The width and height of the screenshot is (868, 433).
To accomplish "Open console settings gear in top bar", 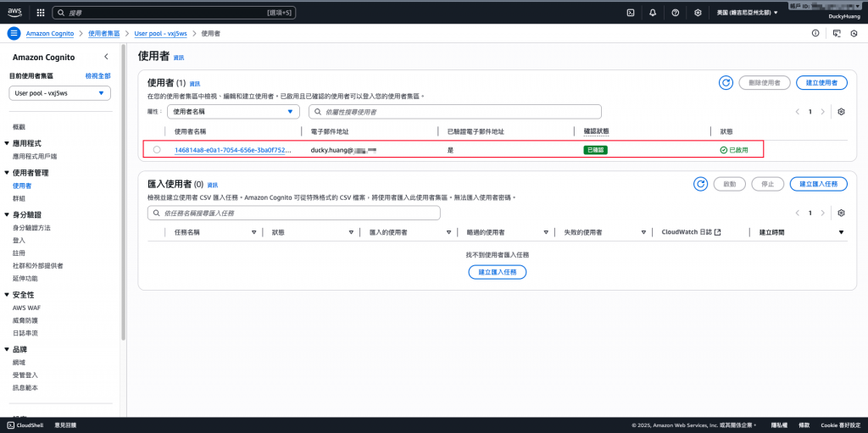I will pyautogui.click(x=698, y=12).
